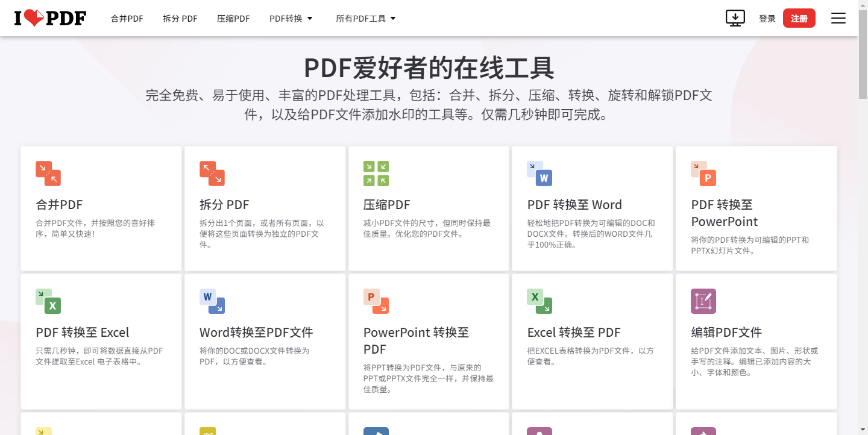Open the Word转换至PDF文件 card title

point(256,333)
